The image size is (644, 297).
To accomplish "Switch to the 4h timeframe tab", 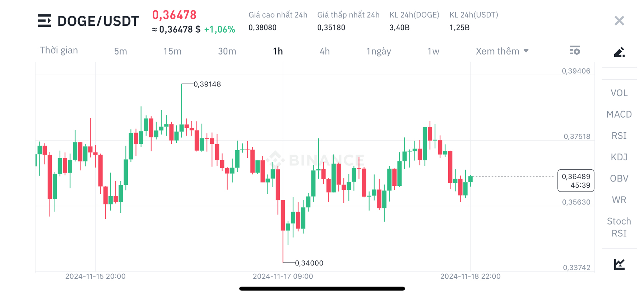I will (324, 51).
